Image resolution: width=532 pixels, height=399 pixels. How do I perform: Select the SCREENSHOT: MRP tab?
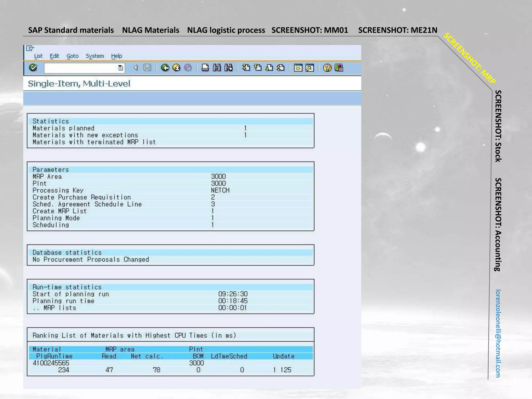470,58
